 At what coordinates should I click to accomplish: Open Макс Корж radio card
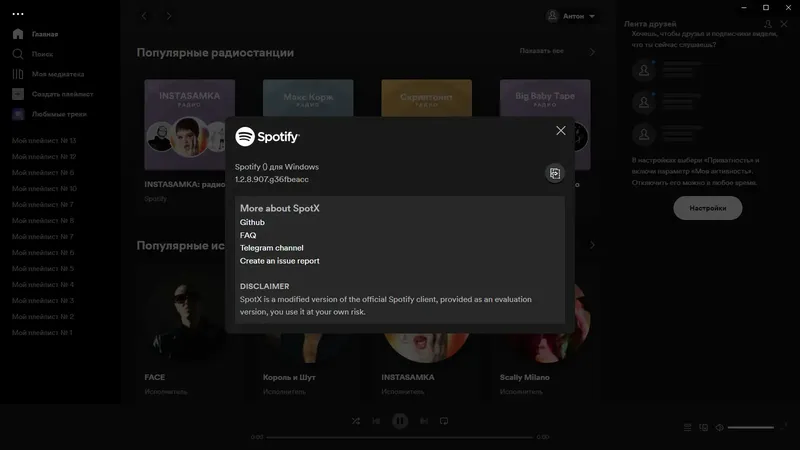308,97
